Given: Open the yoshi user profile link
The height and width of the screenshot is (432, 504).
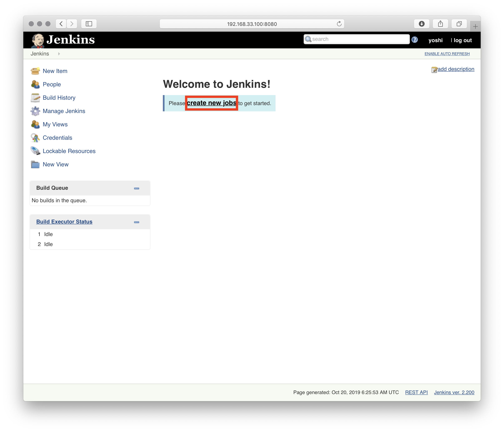Looking at the screenshot, I should 435,40.
